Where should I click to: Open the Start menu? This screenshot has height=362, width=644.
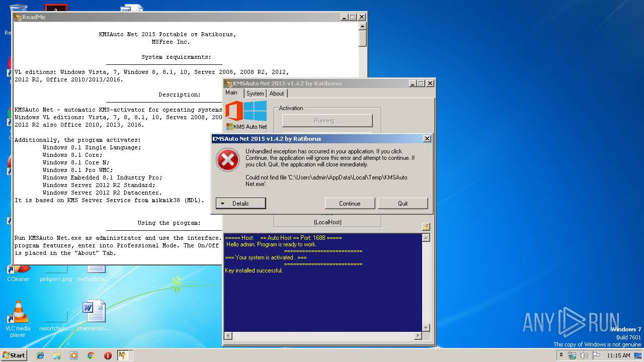[x=14, y=355]
